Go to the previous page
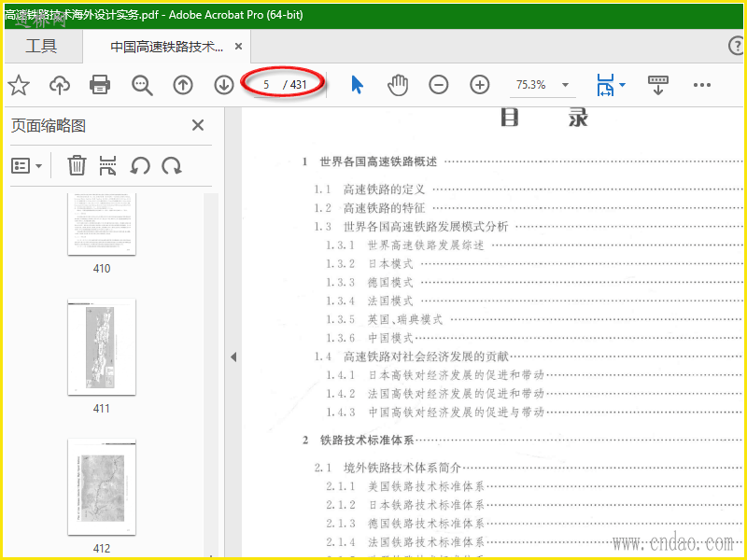The width and height of the screenshot is (747, 560). click(183, 85)
